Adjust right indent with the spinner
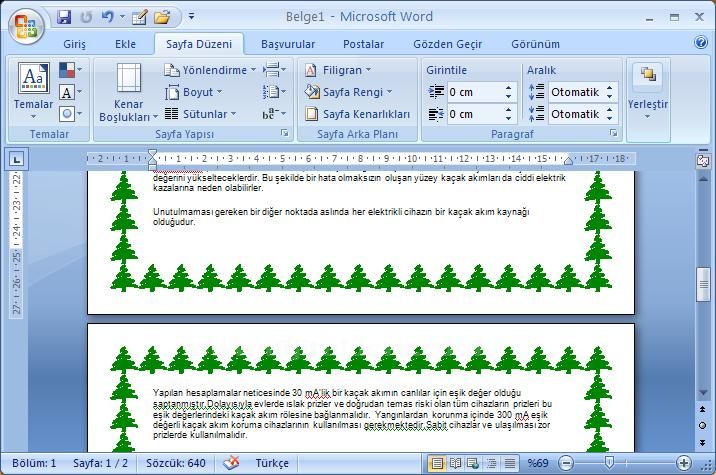This screenshot has width=716, height=475. point(508,114)
